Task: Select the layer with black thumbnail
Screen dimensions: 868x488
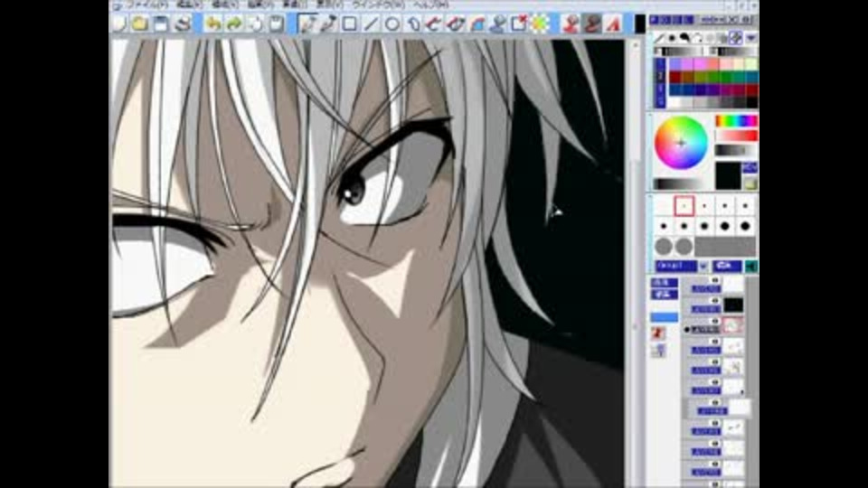Action: point(733,305)
